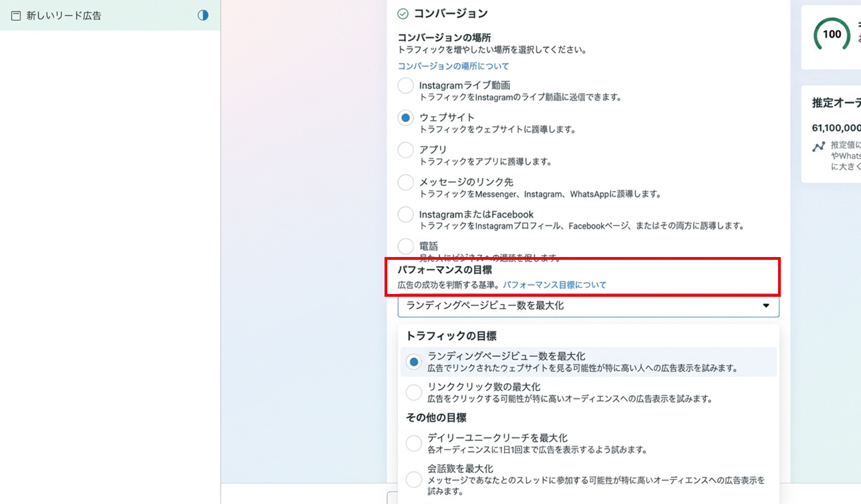
Task: Select 新しいリード広告 in the sidebar
Action: tap(110, 15)
